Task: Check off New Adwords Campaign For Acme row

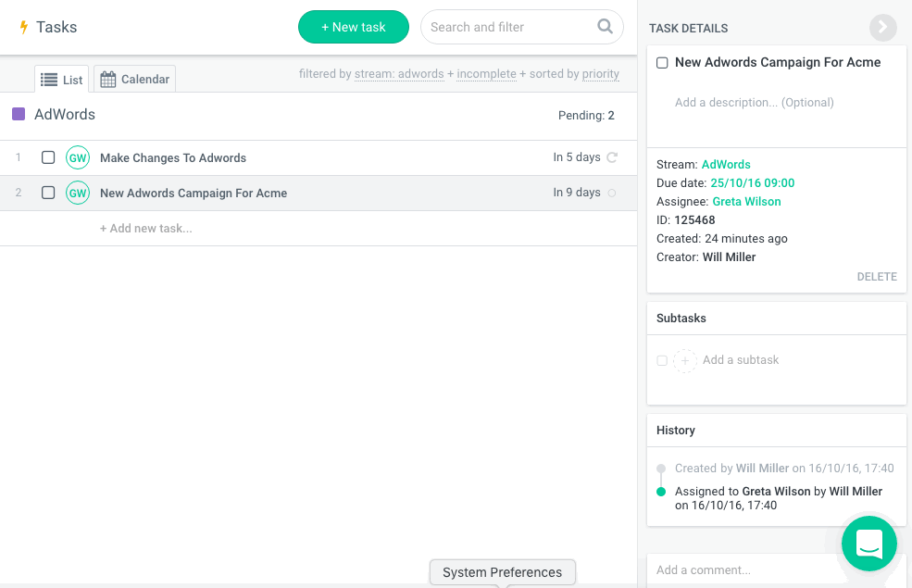Action: [x=48, y=194]
